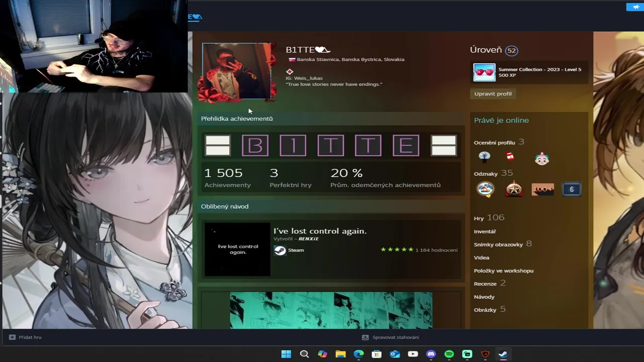The width and height of the screenshot is (644, 362).
Task: Open the number 6 badge icon
Action: click(572, 189)
